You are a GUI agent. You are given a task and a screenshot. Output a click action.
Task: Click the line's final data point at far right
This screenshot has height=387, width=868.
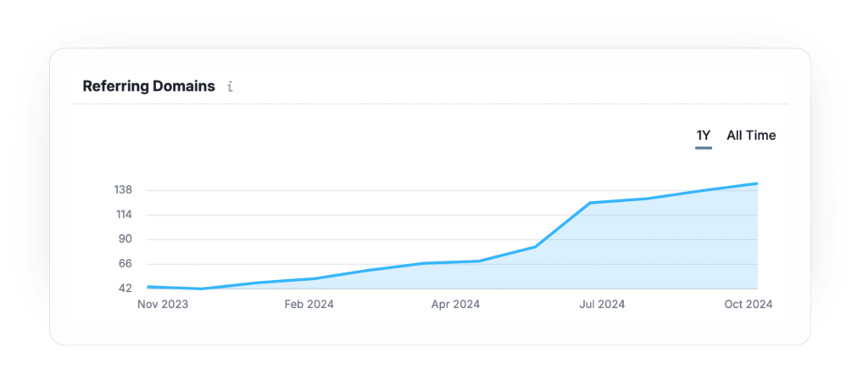tap(756, 183)
